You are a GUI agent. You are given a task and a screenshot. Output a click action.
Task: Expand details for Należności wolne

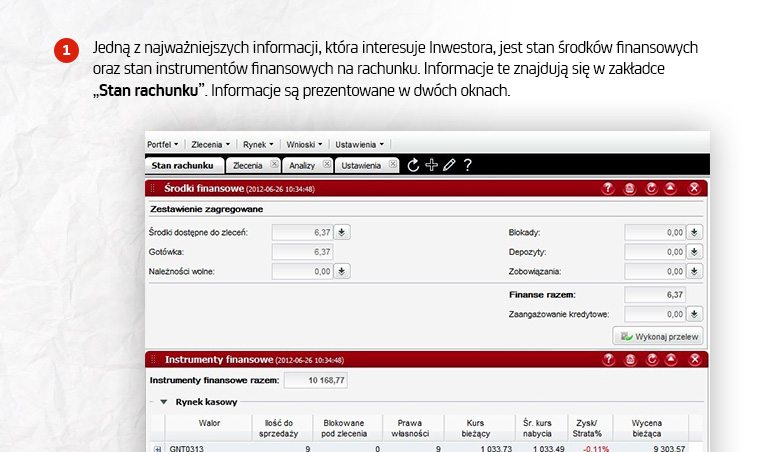[342, 271]
